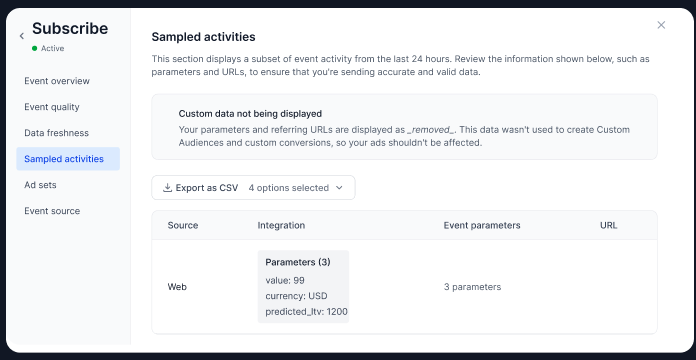Click the back arrow beside Subscribe

pos(22,36)
